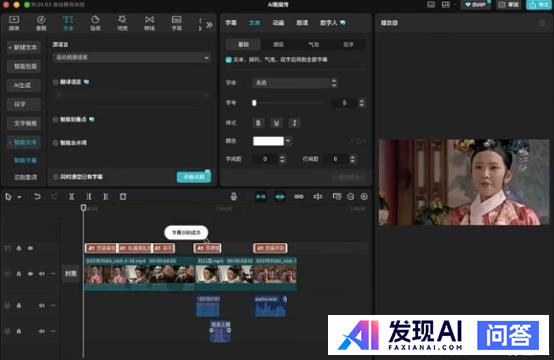Screen dimensions: 554x360
Task: Select the fancy text sub-tab in properties
Action: click(348, 45)
